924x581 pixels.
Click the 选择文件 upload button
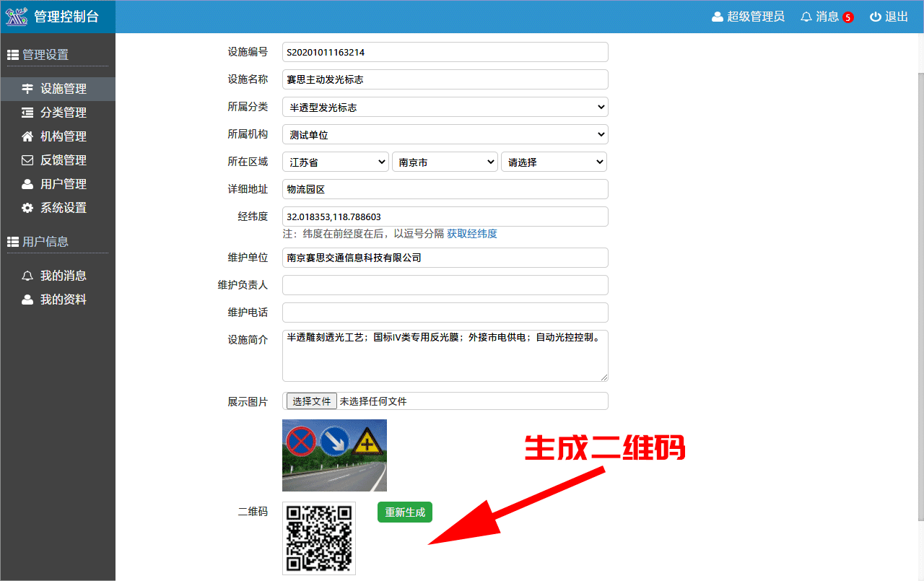point(312,401)
